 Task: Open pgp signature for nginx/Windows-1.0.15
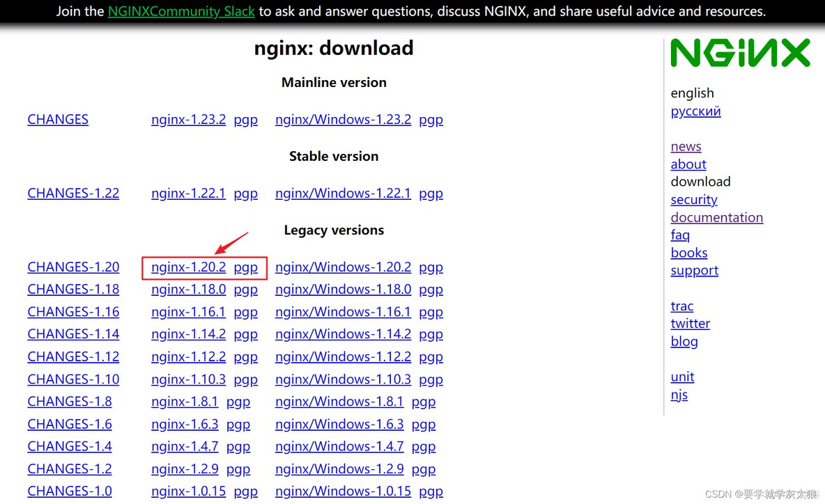click(x=431, y=491)
